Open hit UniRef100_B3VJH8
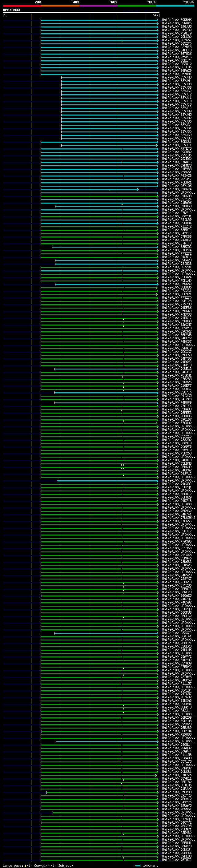The image size is (197, 868). click(177, 78)
